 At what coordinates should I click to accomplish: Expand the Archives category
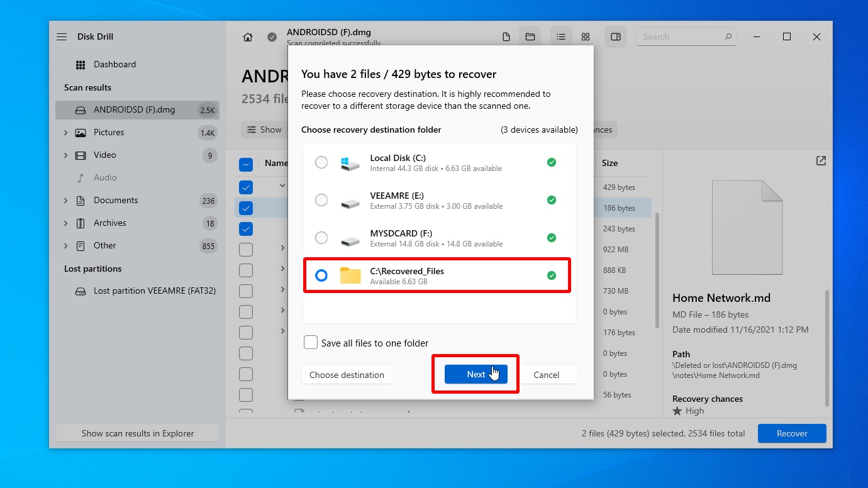point(65,223)
